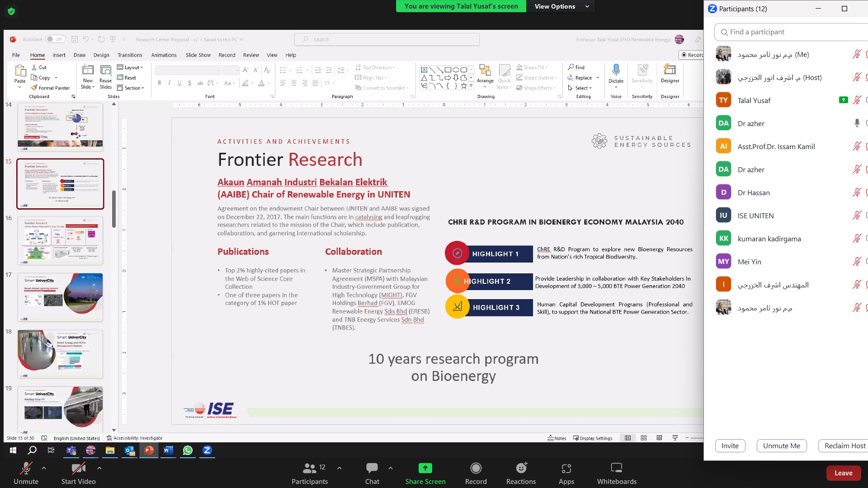Open Word from the Windows taskbar
Screen dimensions: 868x488
168,450
